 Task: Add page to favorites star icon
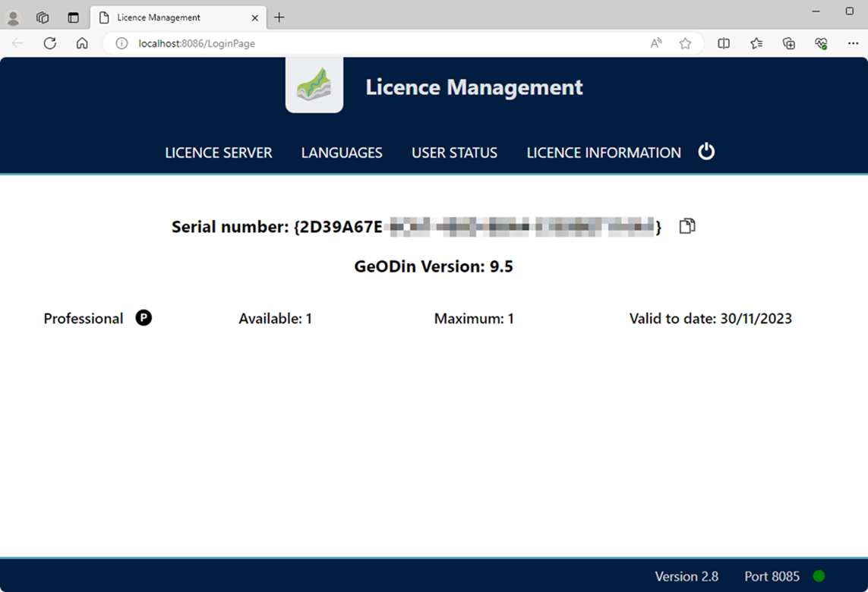[x=685, y=43]
